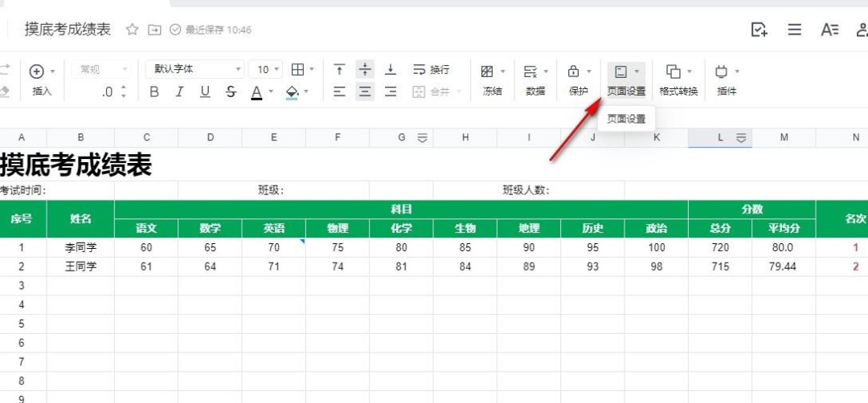
Task: Toggle underline formatting
Action: click(x=206, y=92)
